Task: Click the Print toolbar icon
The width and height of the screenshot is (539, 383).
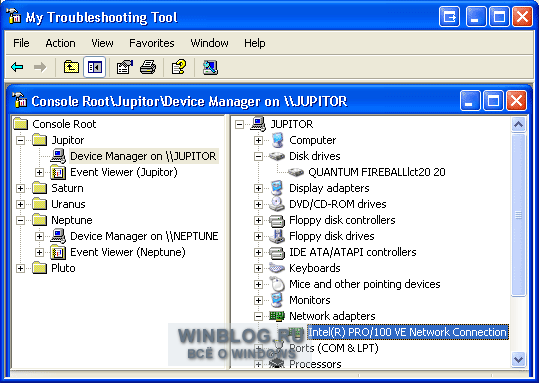Action: tap(148, 67)
